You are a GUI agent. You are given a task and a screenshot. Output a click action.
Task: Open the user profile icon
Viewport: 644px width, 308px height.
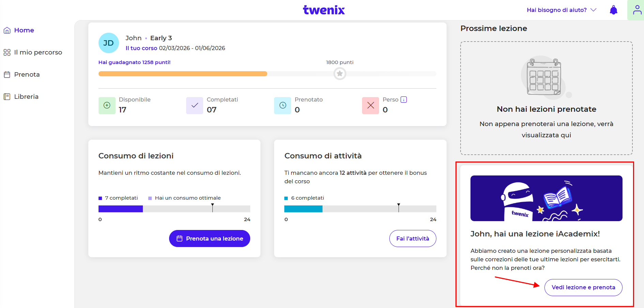637,10
